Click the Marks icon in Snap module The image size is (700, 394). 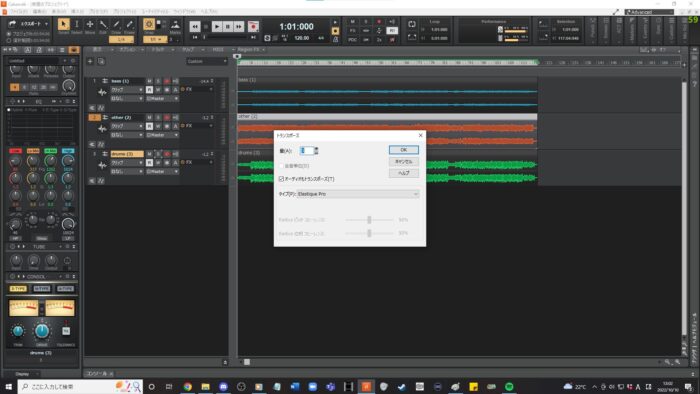(175, 25)
